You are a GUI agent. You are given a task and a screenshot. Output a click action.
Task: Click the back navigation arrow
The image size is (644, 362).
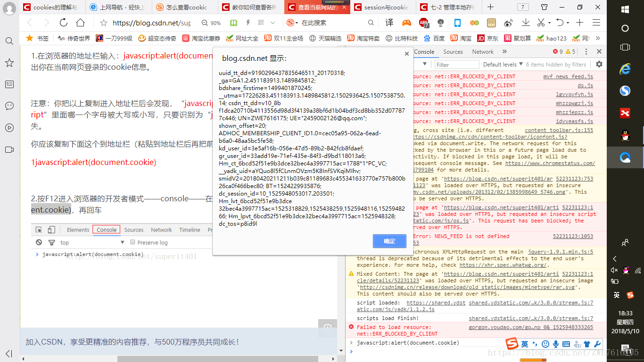coord(30,23)
